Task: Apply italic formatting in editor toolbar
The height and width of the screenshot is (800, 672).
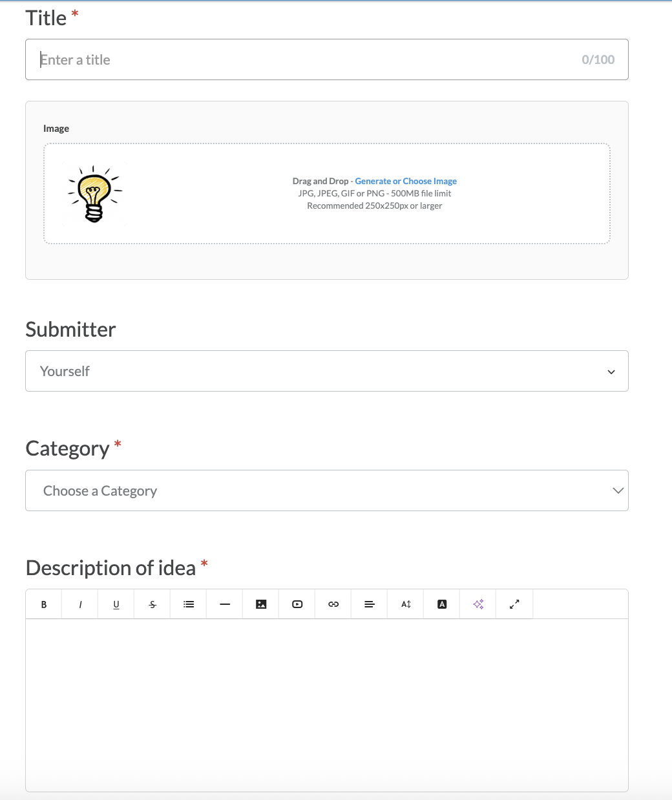Action: tap(80, 604)
